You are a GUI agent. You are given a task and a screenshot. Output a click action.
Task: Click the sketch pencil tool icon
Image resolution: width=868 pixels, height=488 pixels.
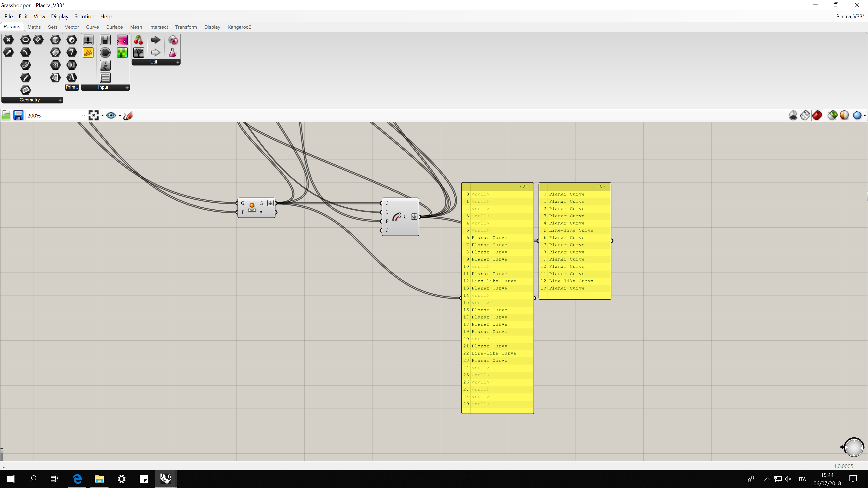click(x=128, y=115)
